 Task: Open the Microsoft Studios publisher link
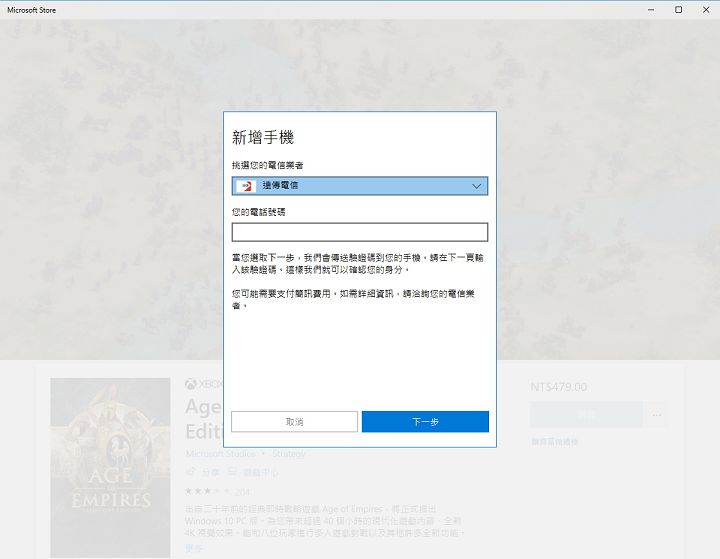(x=221, y=454)
